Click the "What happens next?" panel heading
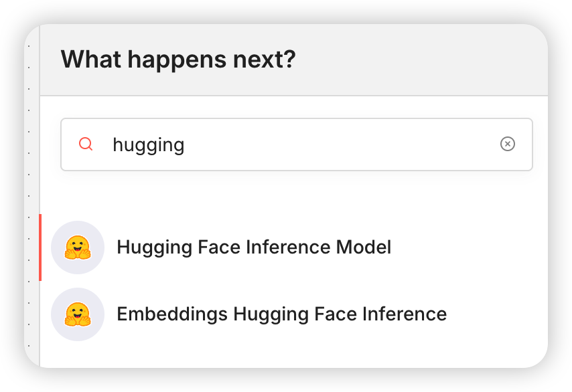 (178, 60)
